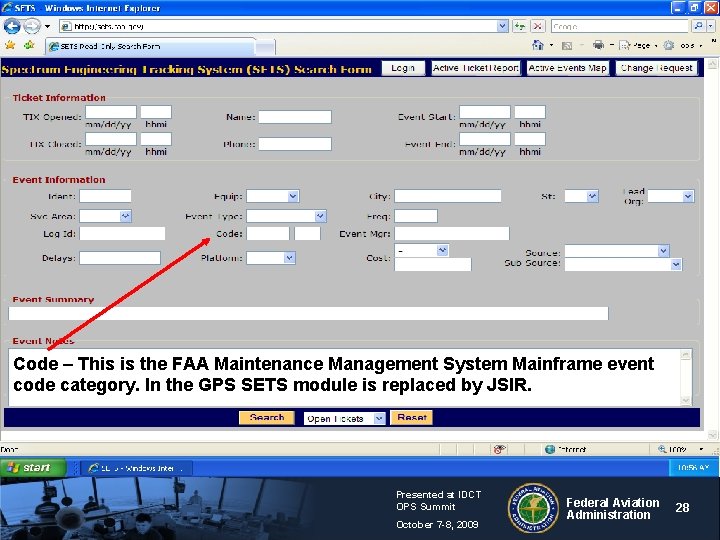This screenshot has height=540, width=720.
Task: Click the Event Mgr input field
Action: coord(452,233)
